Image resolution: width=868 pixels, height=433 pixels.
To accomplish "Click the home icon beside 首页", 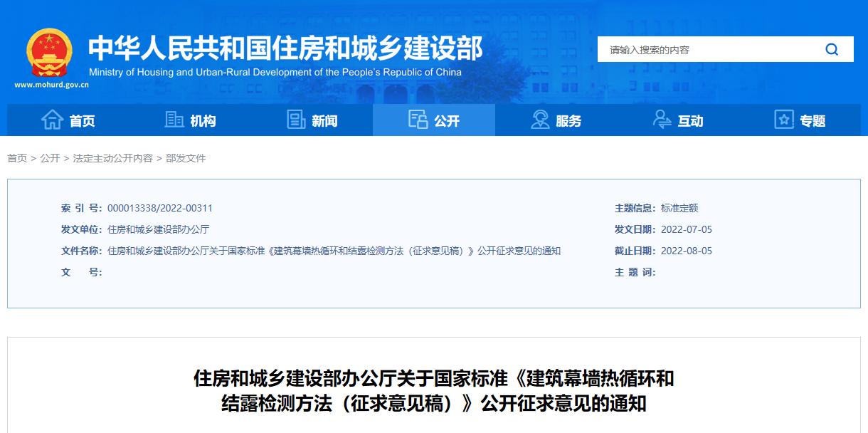I will point(52,120).
